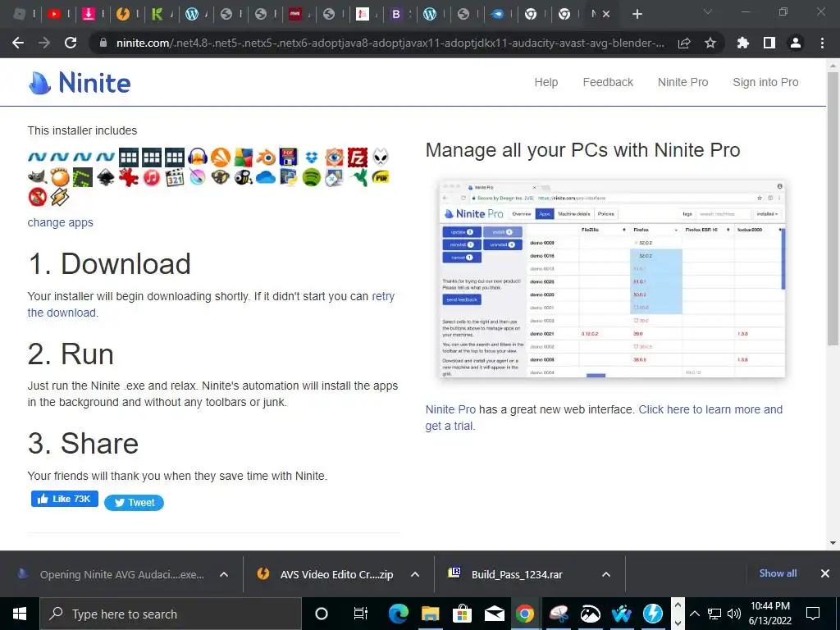Image resolution: width=840 pixels, height=630 pixels.
Task: Click the MusicBee bee icon
Action: tap(243, 177)
